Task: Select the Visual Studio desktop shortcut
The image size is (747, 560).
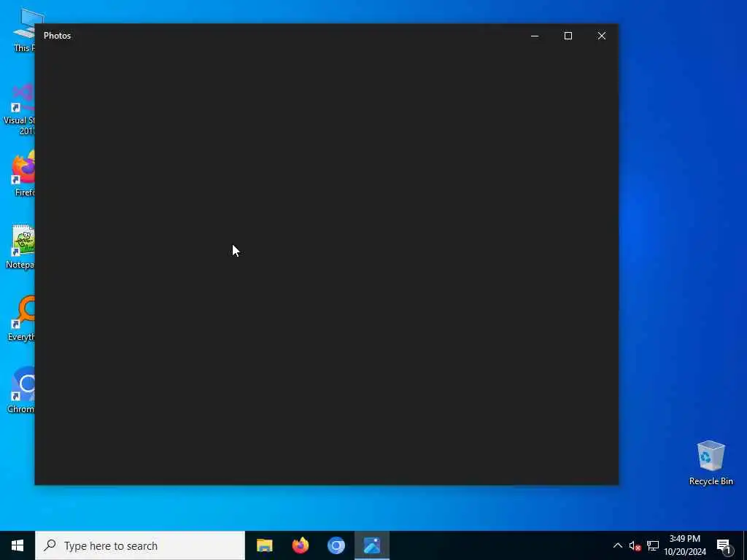Action: tap(19, 109)
